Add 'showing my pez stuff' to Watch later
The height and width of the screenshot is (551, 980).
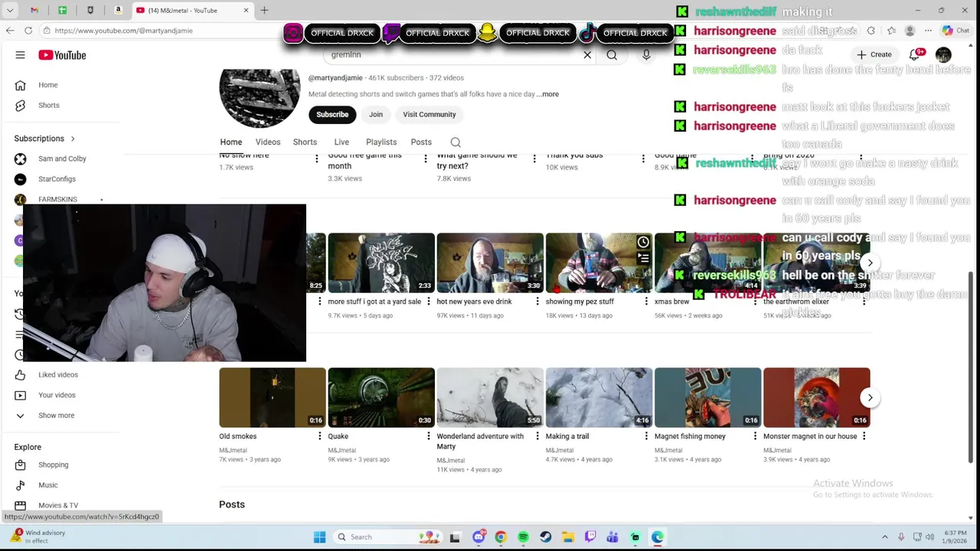tap(643, 242)
